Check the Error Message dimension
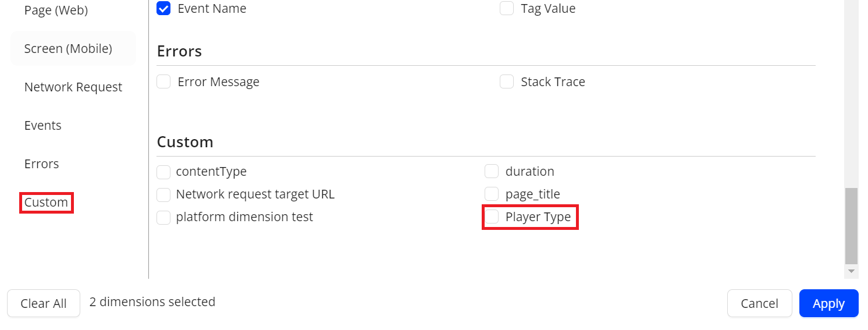This screenshot has height=330, width=868. click(x=164, y=82)
